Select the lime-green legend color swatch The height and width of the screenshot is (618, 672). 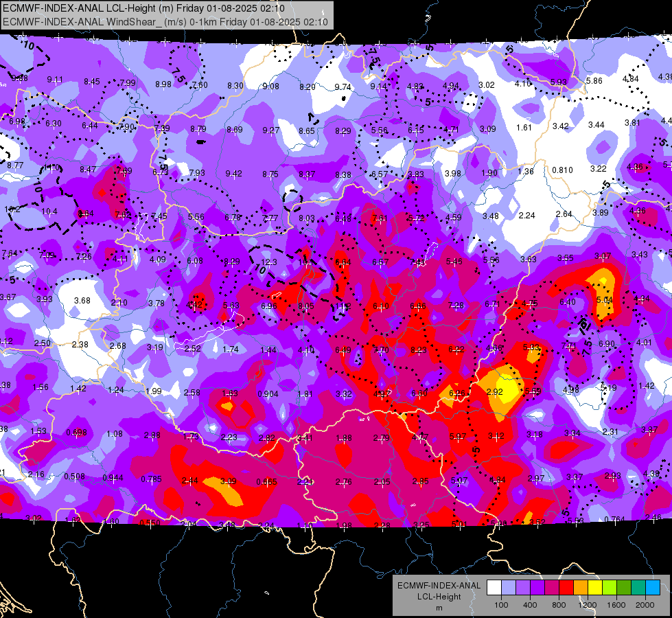tap(610, 588)
